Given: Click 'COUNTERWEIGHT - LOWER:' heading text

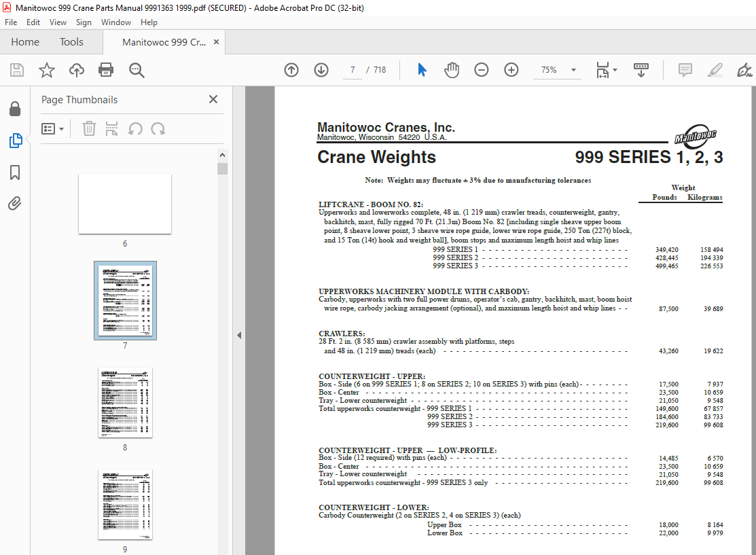Looking at the screenshot, I should tap(374, 507).
